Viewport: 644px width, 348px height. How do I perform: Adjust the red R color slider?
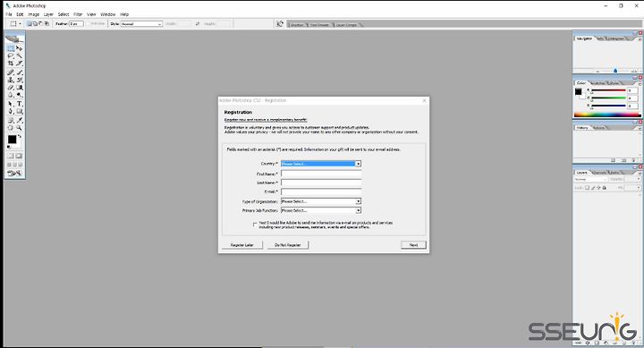608,90
